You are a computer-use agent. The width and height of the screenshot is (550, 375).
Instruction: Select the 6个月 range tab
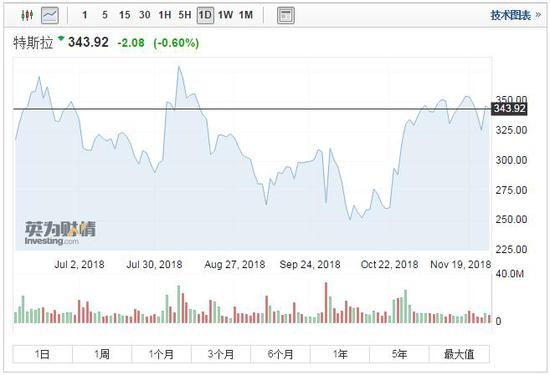(280, 354)
